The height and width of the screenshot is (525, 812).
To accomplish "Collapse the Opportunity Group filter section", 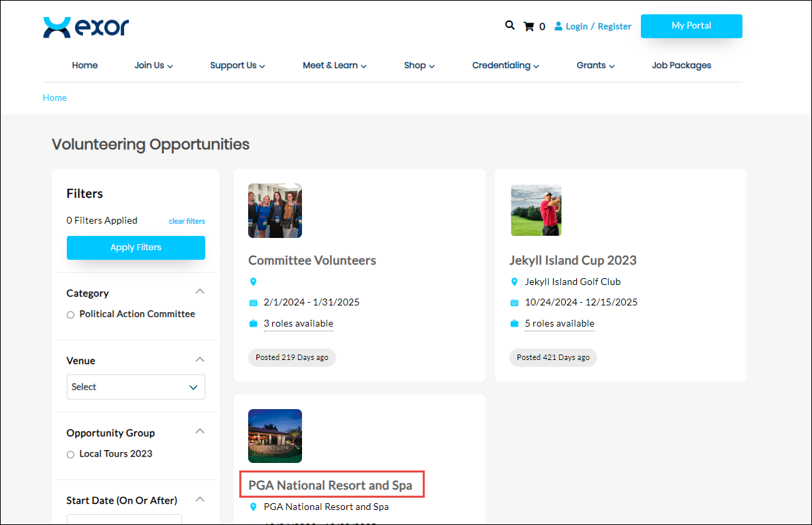I will point(200,432).
